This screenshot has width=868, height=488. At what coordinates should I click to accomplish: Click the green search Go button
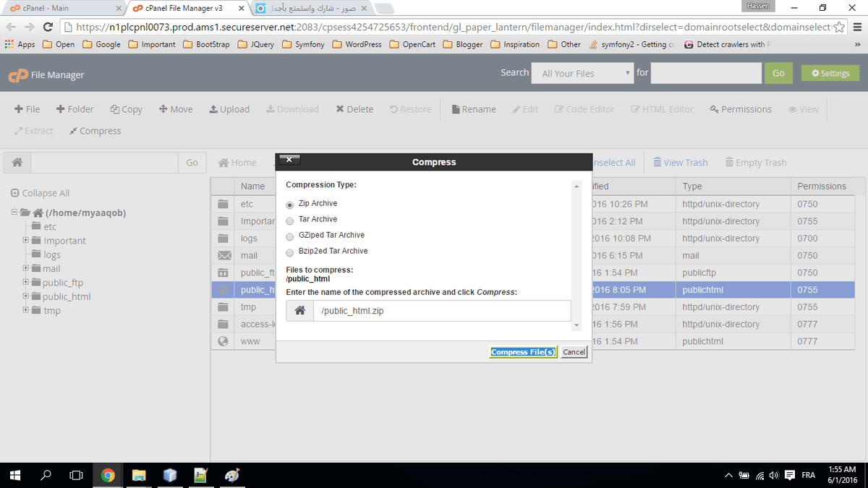778,73
